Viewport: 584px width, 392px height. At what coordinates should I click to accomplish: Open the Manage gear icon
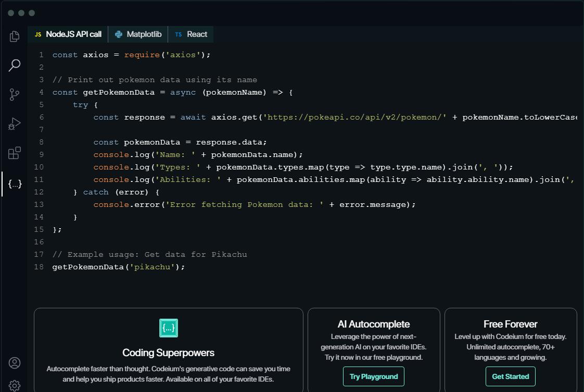tap(15, 385)
